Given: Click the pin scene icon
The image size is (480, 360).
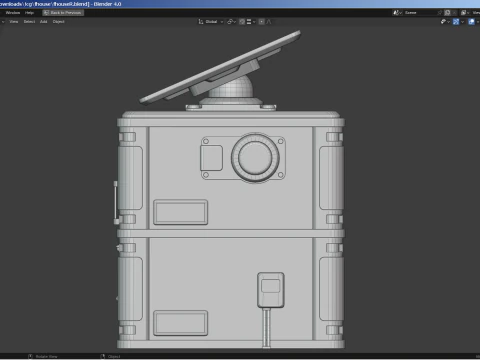Looking at the screenshot, I should pos(440,13).
